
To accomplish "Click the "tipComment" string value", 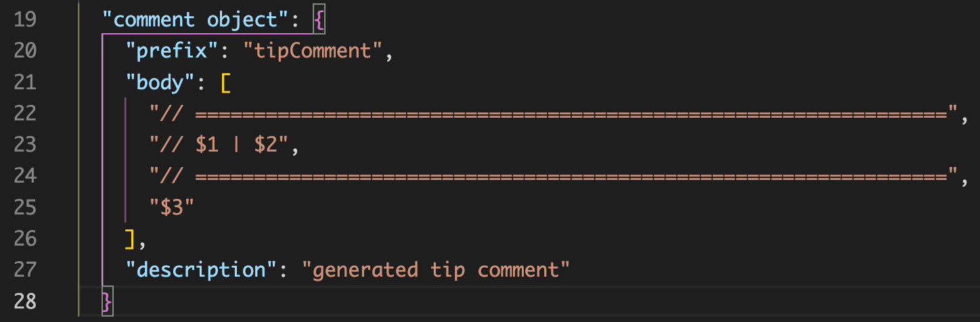I will (x=308, y=51).
